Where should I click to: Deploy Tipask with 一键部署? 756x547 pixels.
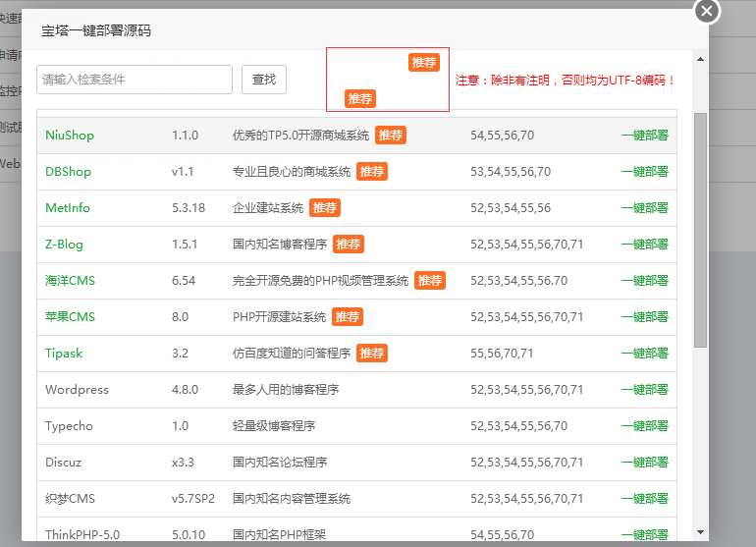tap(645, 354)
